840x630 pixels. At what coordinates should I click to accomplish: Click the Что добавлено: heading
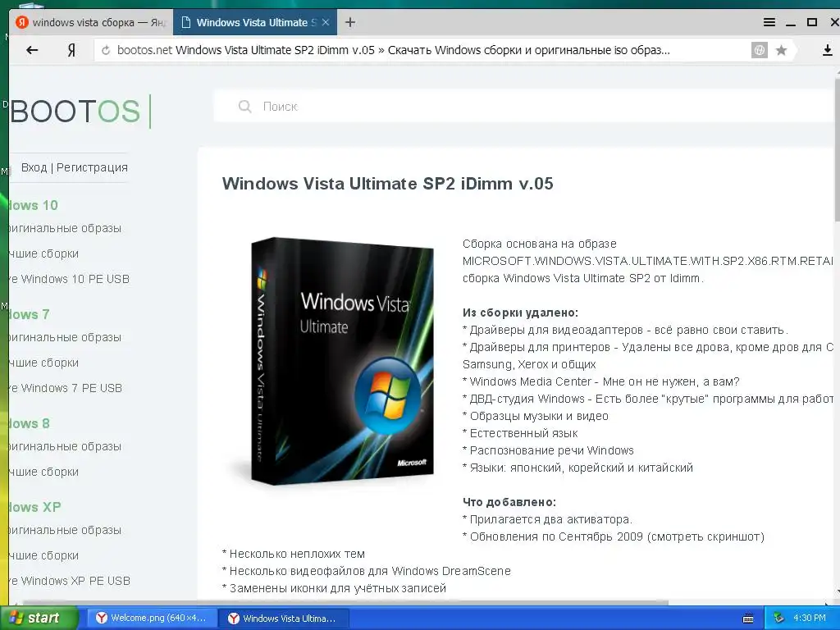[x=509, y=502]
